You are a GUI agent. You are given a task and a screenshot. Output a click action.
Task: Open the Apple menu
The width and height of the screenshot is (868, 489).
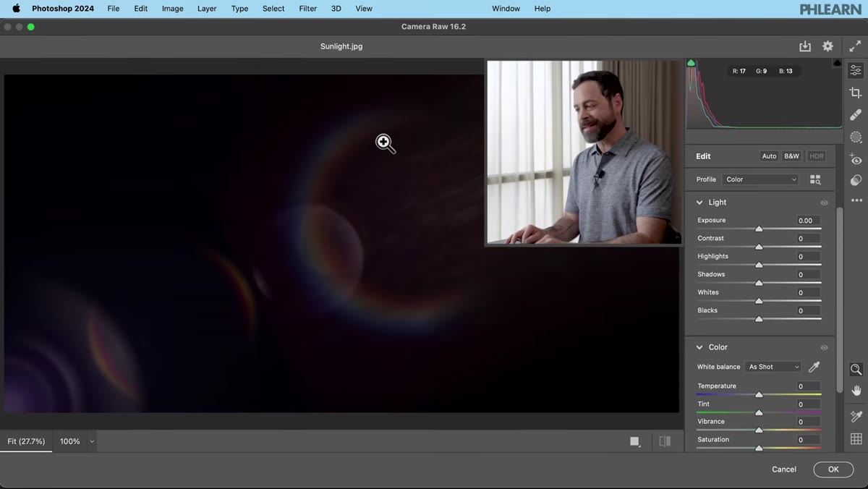click(x=16, y=9)
